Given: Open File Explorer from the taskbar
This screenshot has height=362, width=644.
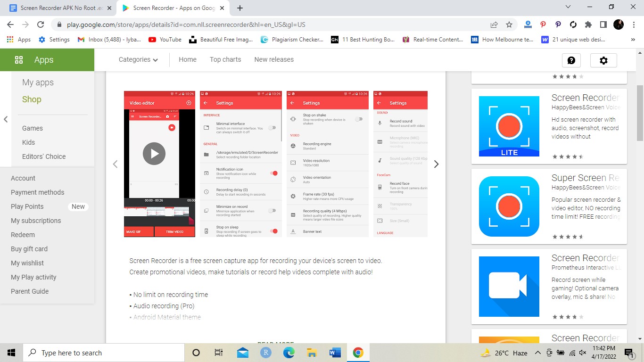Looking at the screenshot, I should [x=312, y=353].
